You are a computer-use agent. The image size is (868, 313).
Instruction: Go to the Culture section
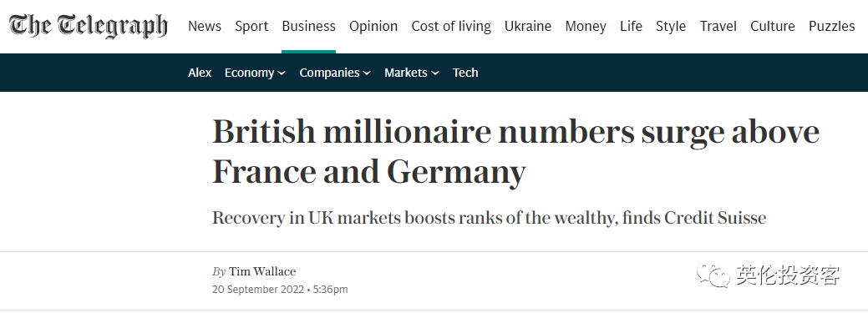[x=772, y=26]
